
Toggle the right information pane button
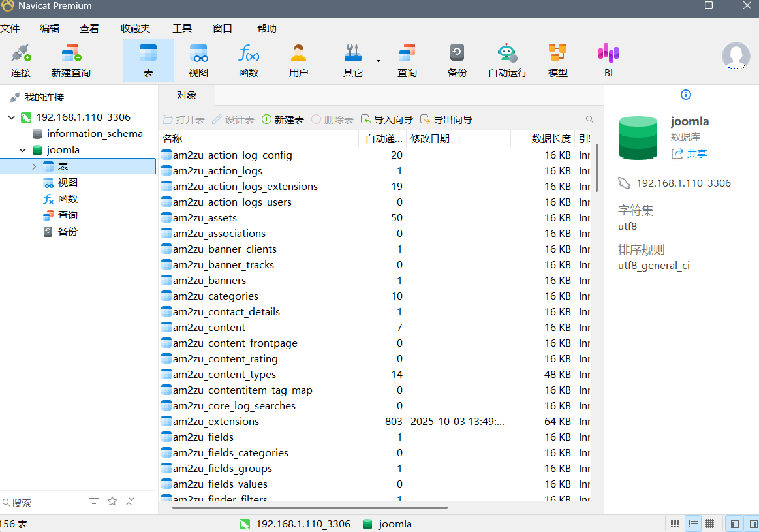752,524
